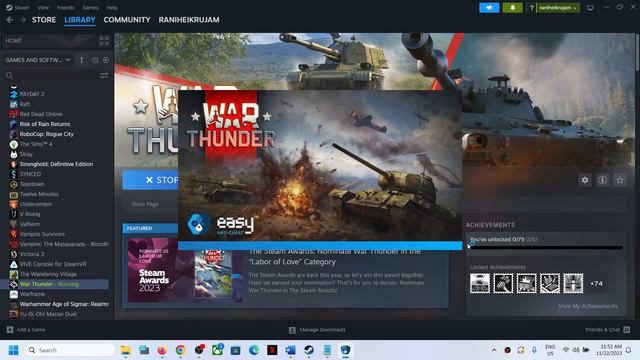Open Firefox from the taskbar
Image resolution: width=640 pixels, height=360 pixels.
[162, 350]
